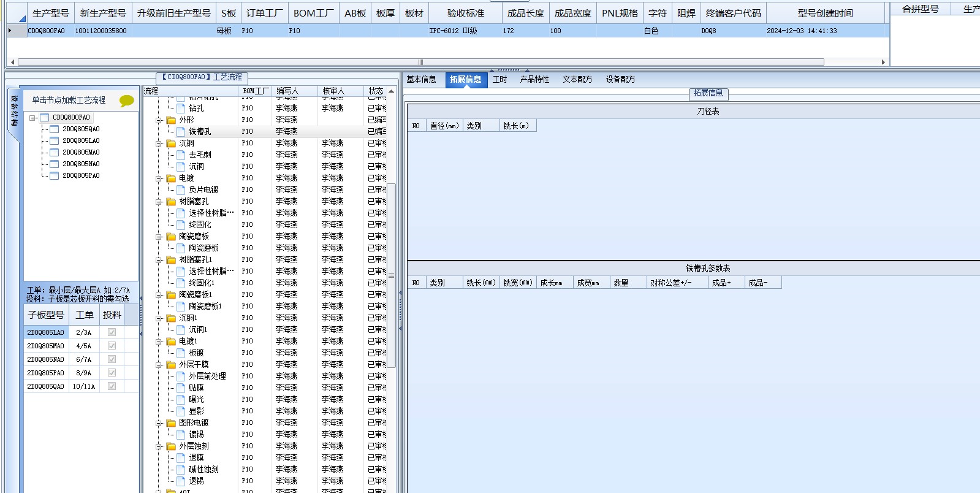Image resolution: width=980 pixels, height=493 pixels.
Task: Click the 终固化 document icon
Action: [x=181, y=224]
